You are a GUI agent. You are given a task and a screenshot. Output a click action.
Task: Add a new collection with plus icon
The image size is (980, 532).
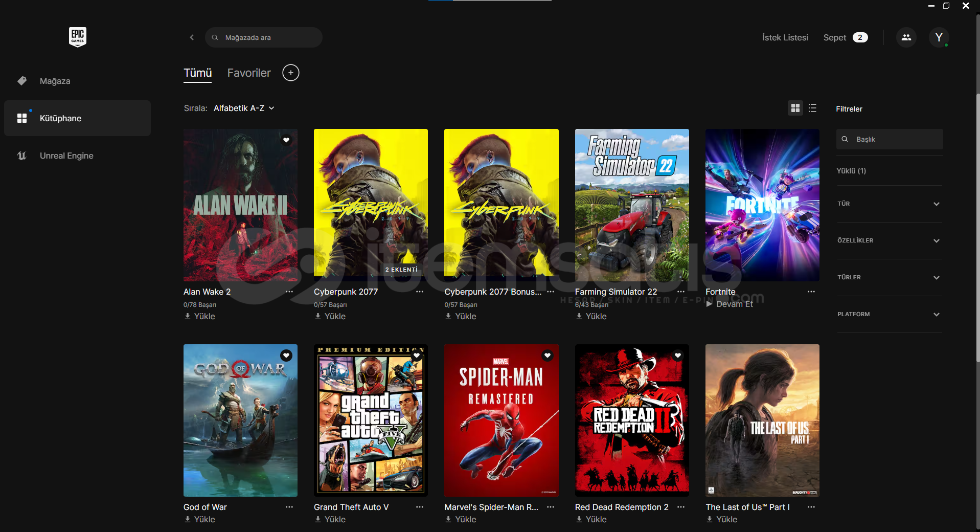291,73
